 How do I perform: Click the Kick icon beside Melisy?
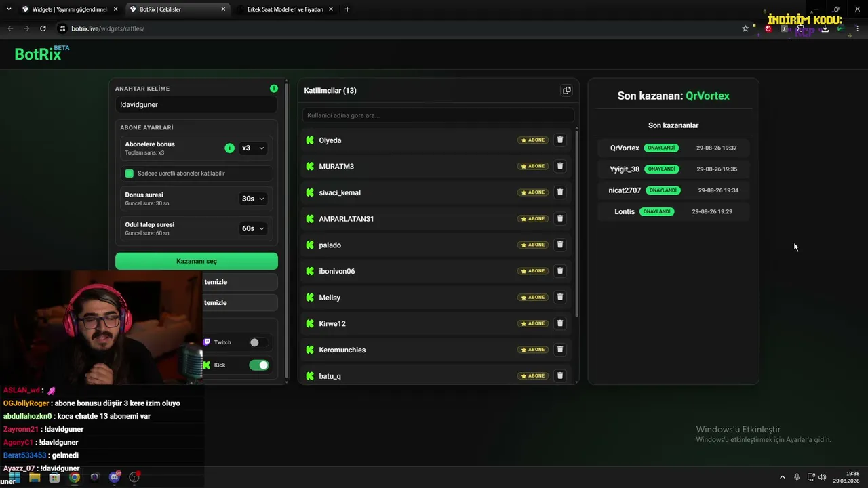tap(310, 298)
